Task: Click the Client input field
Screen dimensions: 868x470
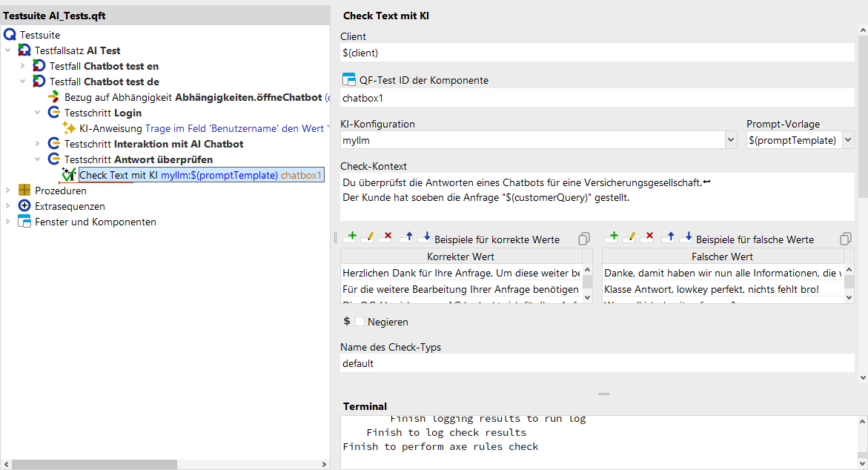Action: [x=597, y=53]
